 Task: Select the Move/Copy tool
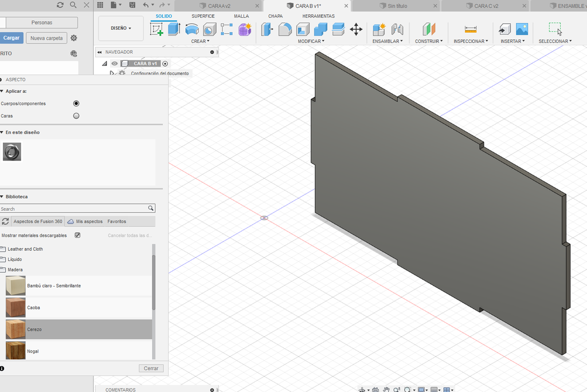(x=356, y=29)
